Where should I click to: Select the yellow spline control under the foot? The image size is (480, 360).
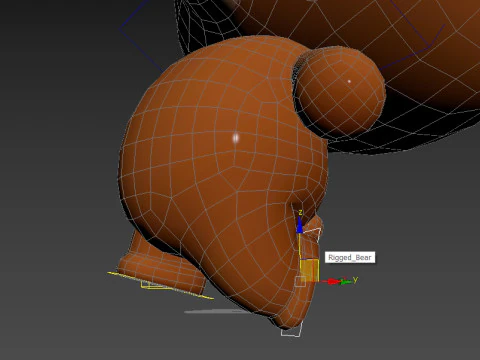[x=161, y=285]
